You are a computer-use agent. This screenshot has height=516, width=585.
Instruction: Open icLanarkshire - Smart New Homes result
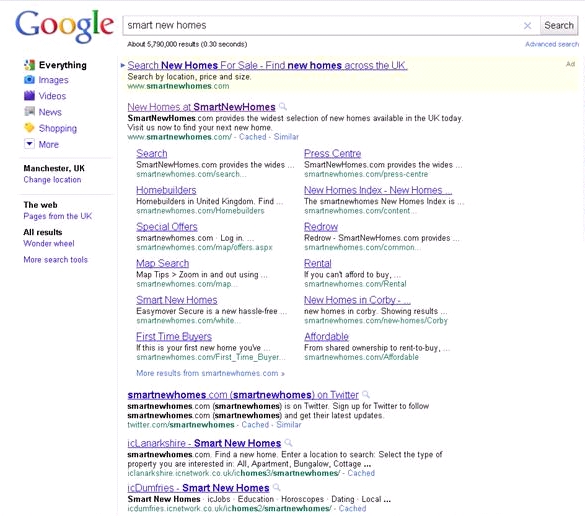click(x=204, y=443)
